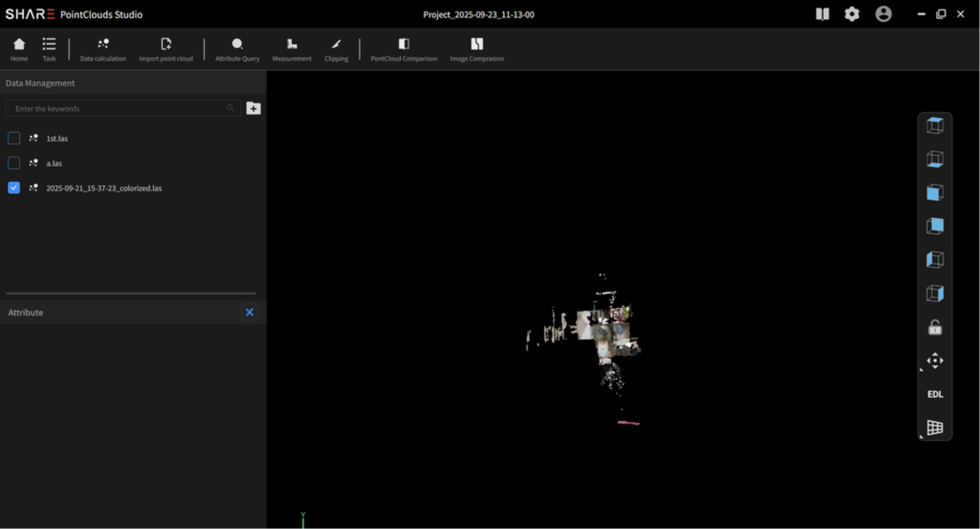The width and height of the screenshot is (980, 529).
Task: Select the Data calculation tool
Action: click(x=103, y=48)
